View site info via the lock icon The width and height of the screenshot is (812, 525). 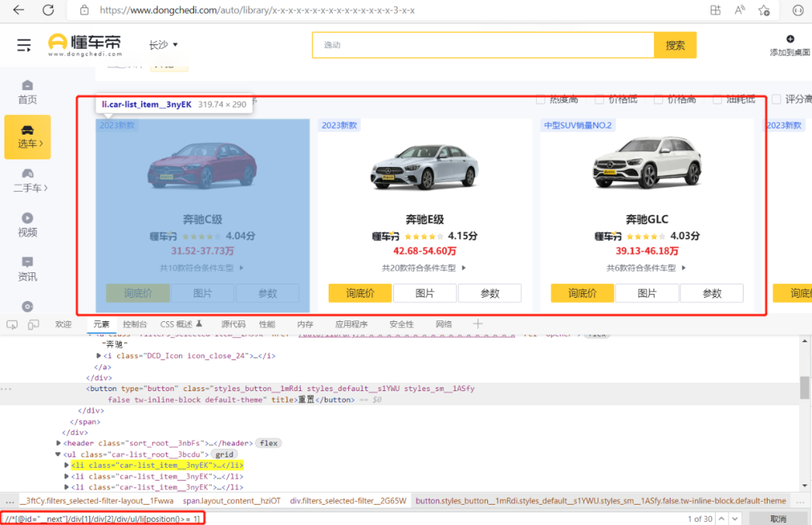pos(84,10)
